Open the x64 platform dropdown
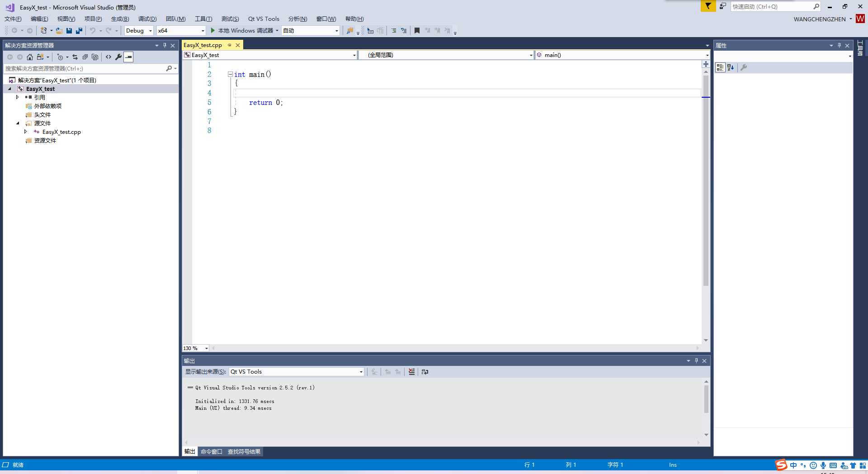The height and width of the screenshot is (474, 868). pos(203,31)
